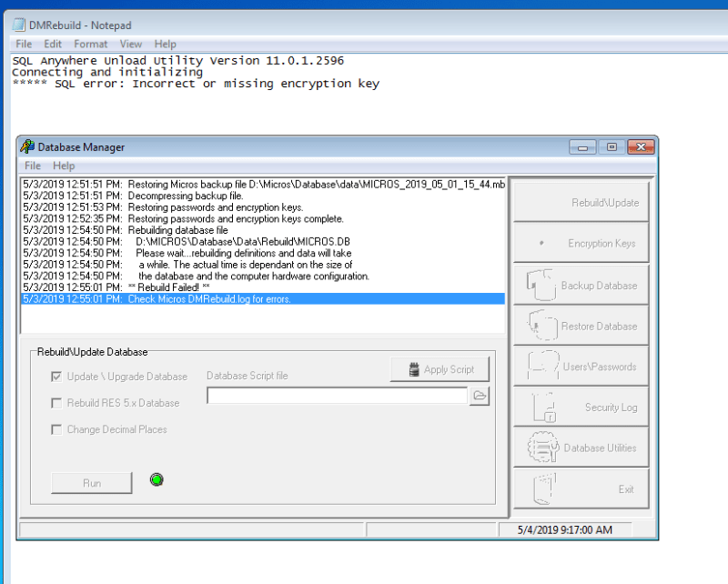This screenshot has height=584, width=728.
Task: Select 'Restoring Micros backup file' log line
Action: click(263, 185)
